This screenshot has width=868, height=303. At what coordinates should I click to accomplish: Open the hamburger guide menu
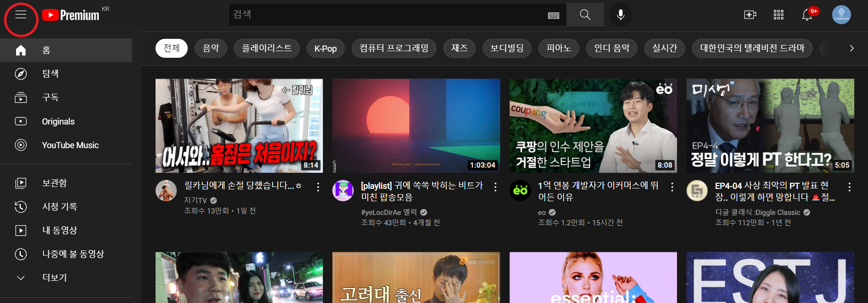click(x=21, y=15)
